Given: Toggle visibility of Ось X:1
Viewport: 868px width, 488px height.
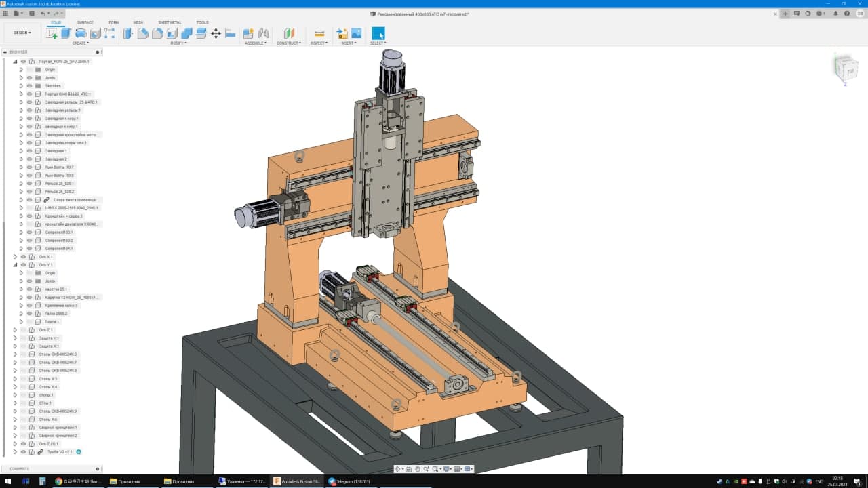Looking at the screenshot, I should click(x=23, y=257).
